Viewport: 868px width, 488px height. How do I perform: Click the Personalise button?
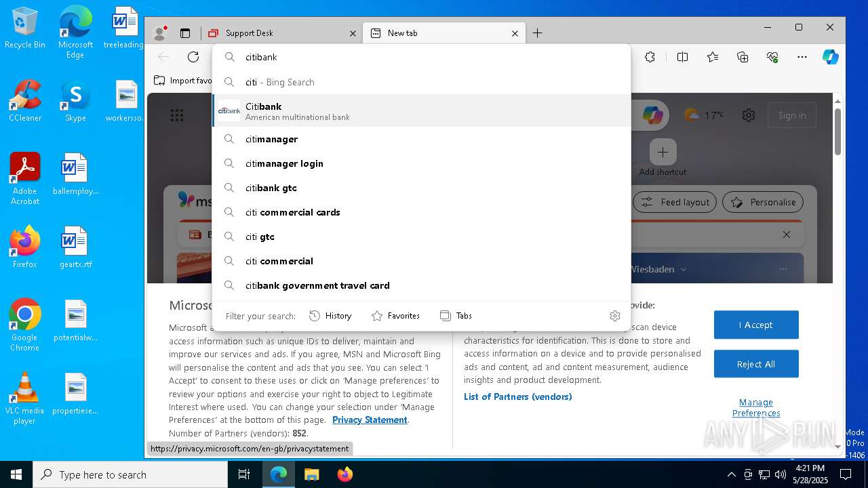click(763, 202)
